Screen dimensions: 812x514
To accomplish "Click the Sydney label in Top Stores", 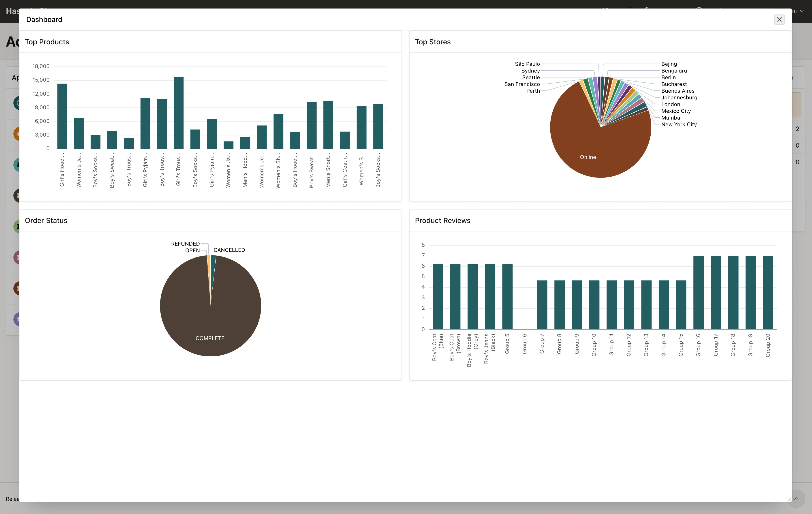I will [531, 71].
